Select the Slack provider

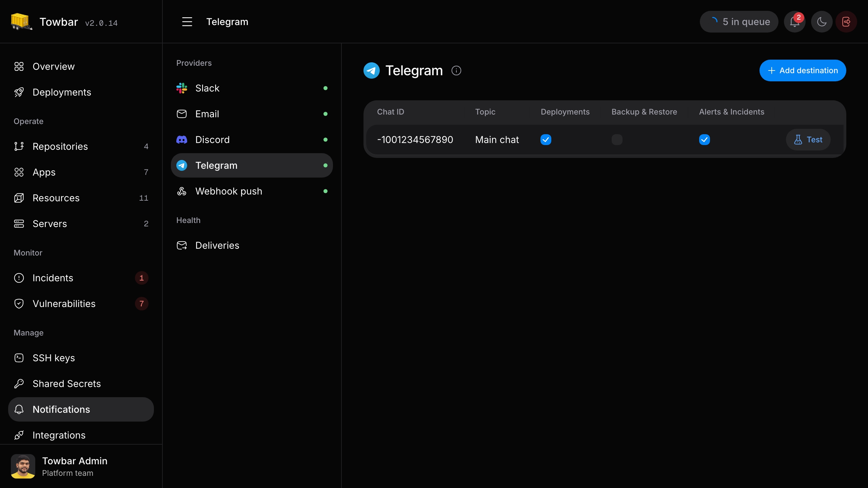pos(252,88)
